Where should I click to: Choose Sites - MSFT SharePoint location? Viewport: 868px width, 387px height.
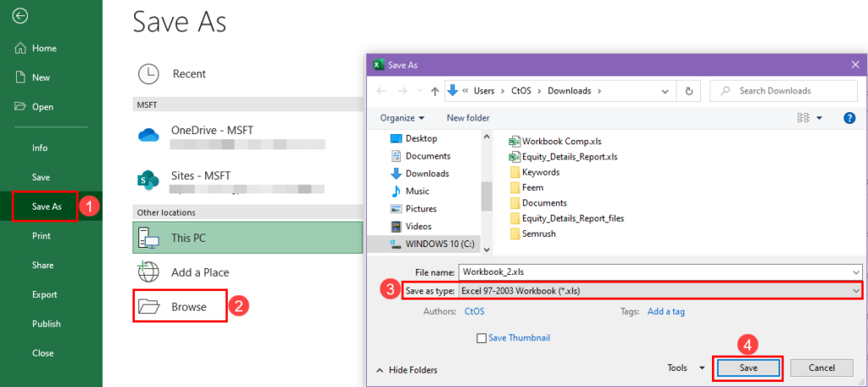(248, 182)
